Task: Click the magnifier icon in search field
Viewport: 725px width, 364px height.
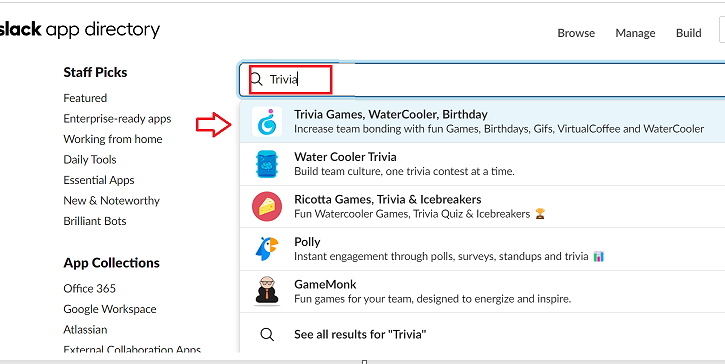Action: click(257, 79)
